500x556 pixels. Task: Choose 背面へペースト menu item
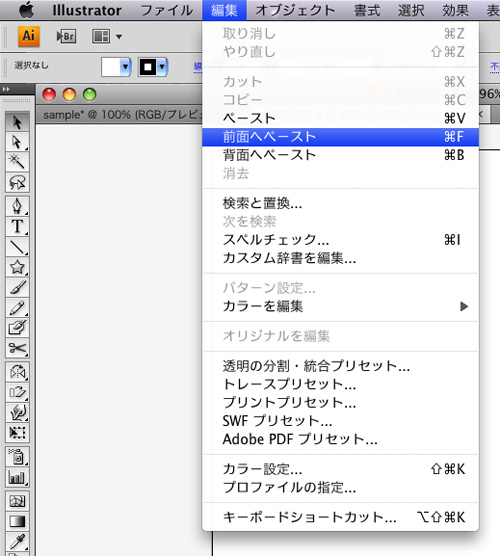pyautogui.click(x=340, y=155)
